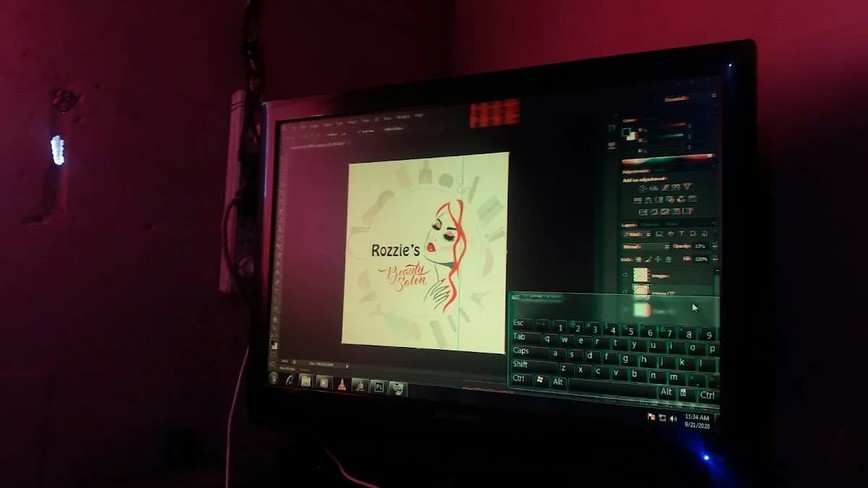This screenshot has height=488, width=868.
Task: Toggle lock position in Layers panel
Action: pos(658,259)
